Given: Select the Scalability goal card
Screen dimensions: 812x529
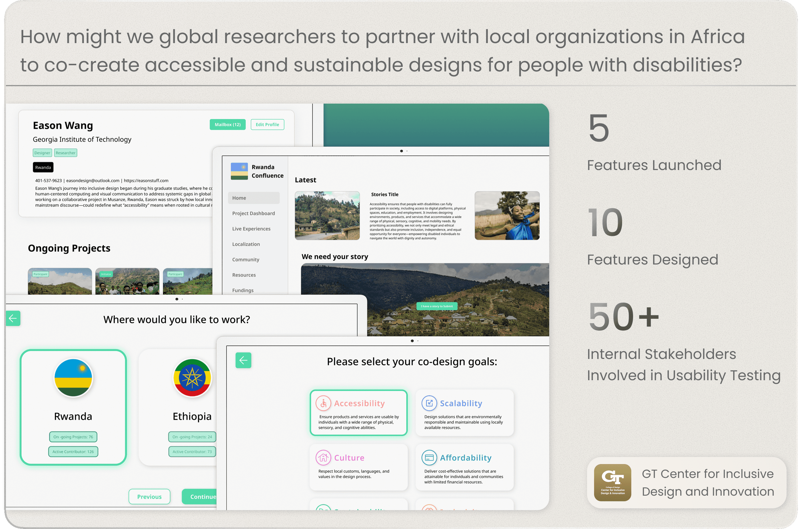Looking at the screenshot, I should pyautogui.click(x=465, y=413).
